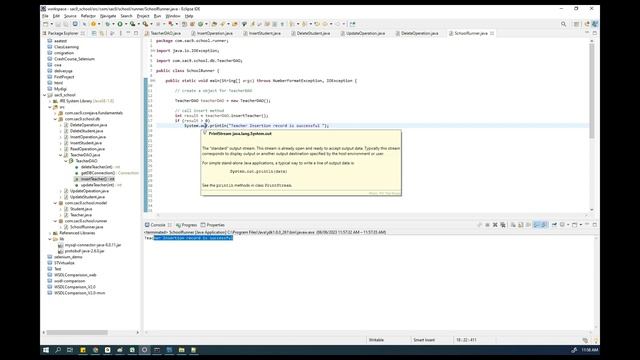Screen dimensions: 640x360
Task: Select ReadOperation.java in Package Explorer
Action: [x=87, y=149]
